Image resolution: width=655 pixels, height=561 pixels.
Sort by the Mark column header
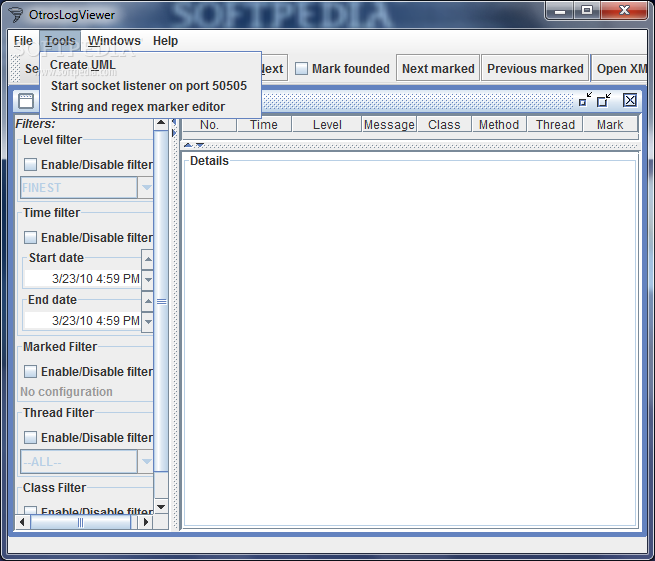pos(610,124)
